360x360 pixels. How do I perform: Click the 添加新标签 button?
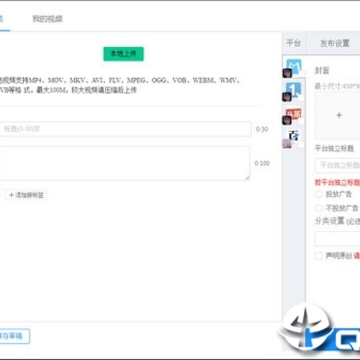(26, 195)
